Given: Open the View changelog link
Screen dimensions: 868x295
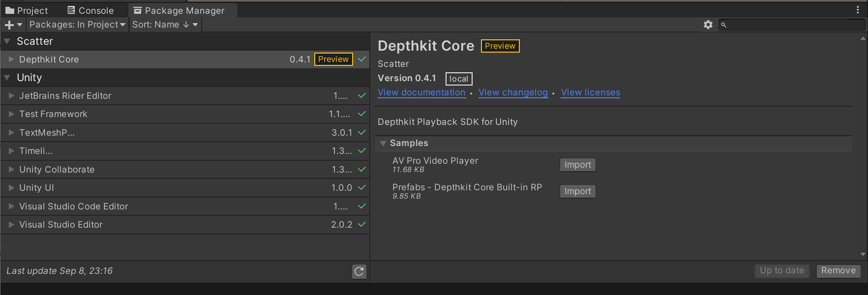Looking at the screenshot, I should coord(513,92).
